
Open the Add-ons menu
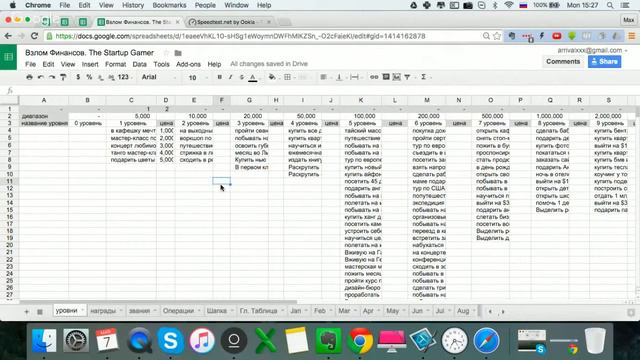(188, 64)
